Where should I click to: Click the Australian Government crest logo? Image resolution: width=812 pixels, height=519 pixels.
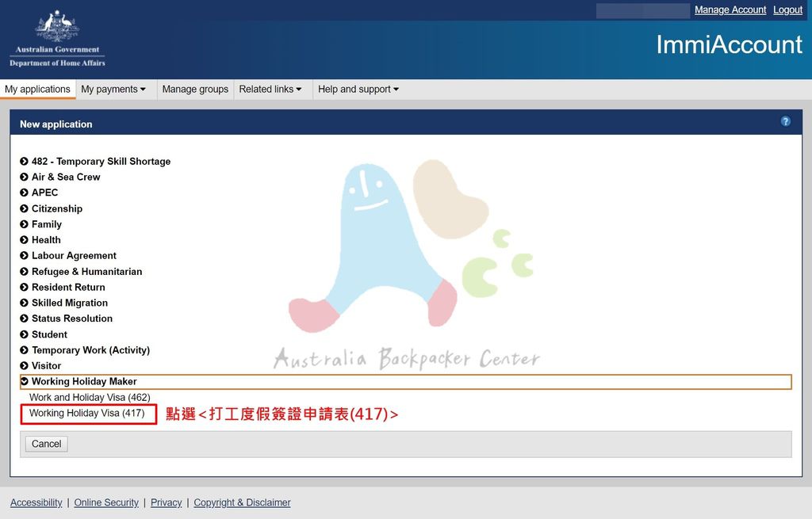57,39
